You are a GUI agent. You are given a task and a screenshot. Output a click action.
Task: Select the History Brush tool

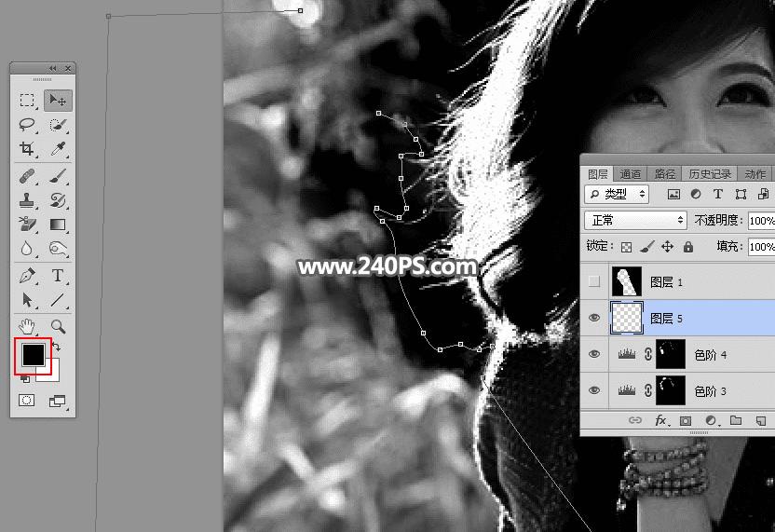pos(58,200)
